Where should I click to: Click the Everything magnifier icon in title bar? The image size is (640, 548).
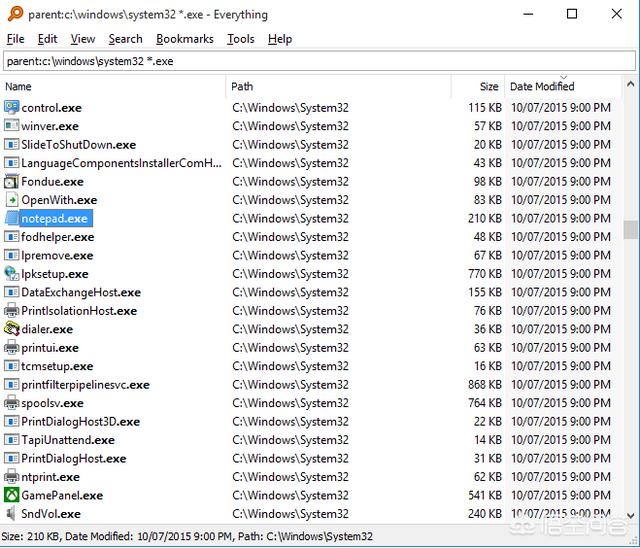tap(14, 14)
